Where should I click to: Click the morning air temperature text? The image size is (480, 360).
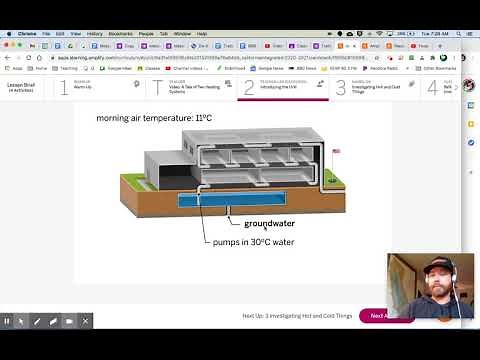pyautogui.click(x=154, y=118)
